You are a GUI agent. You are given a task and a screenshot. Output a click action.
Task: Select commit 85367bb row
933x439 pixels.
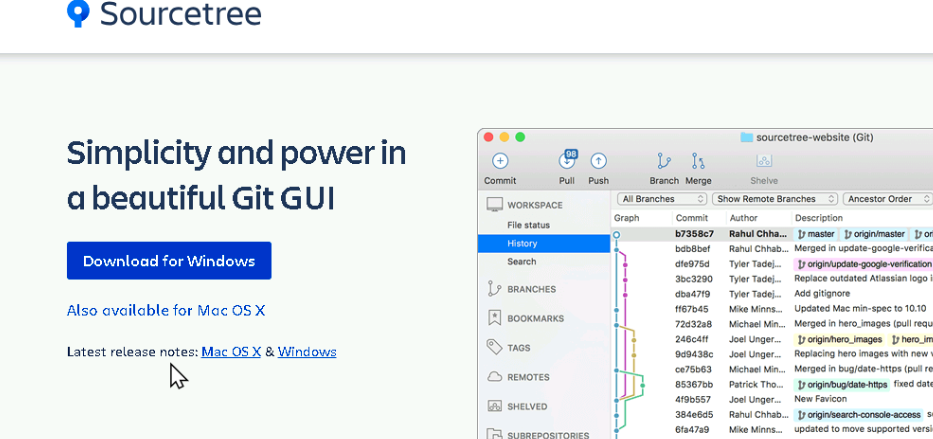772,384
